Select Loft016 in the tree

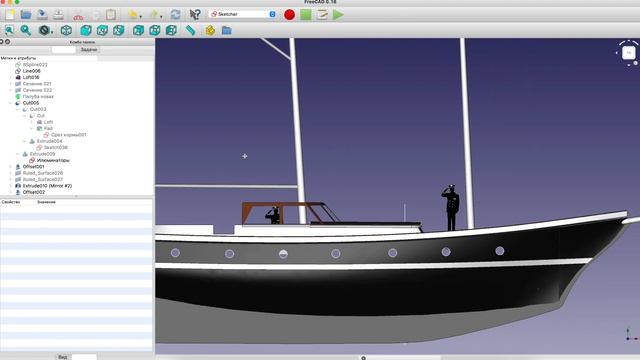[x=31, y=77]
